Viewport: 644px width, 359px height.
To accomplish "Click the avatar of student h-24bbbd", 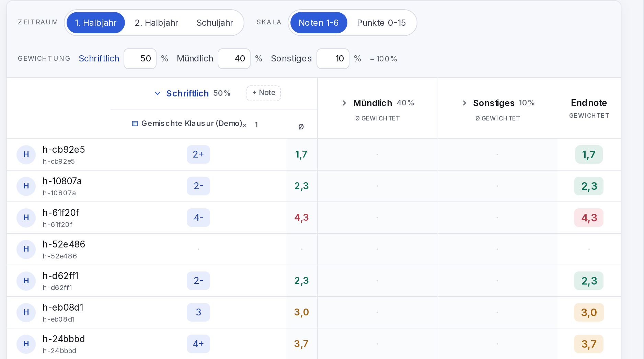I will (x=26, y=344).
